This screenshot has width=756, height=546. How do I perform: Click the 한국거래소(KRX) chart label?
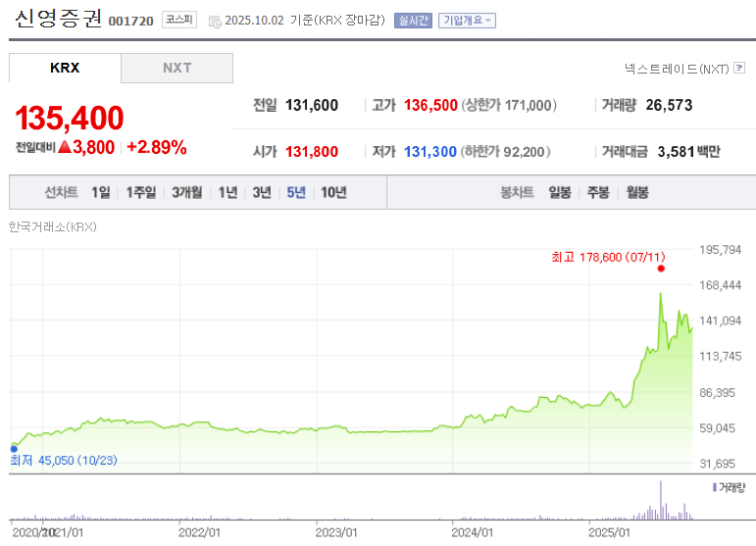pos(53,227)
